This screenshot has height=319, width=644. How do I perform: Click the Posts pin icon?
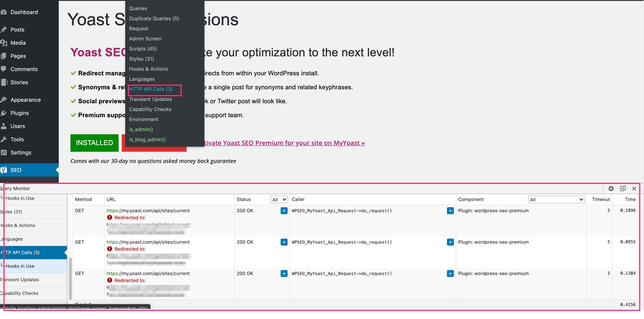pyautogui.click(x=4, y=29)
